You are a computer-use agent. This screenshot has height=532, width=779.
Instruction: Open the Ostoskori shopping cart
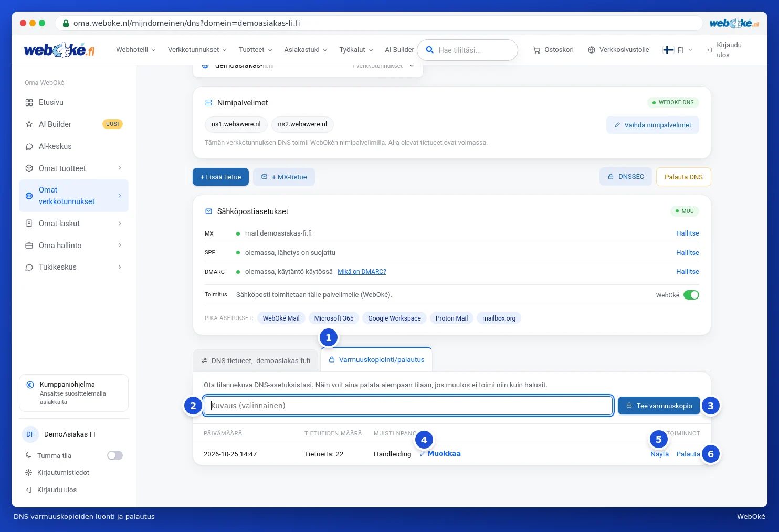click(553, 50)
